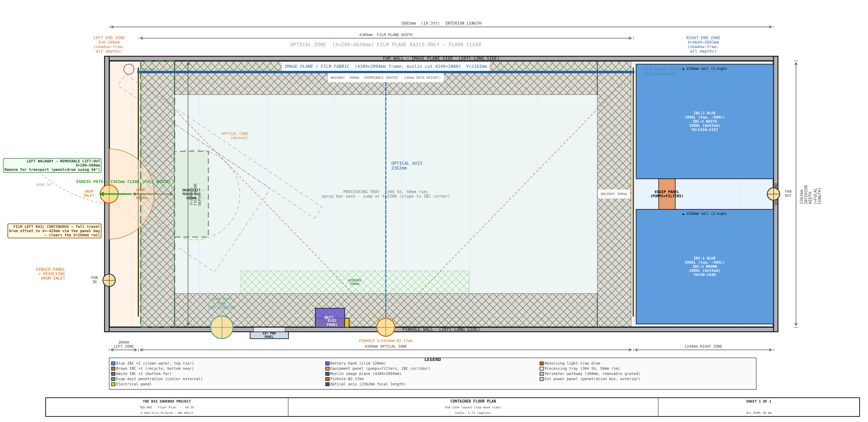This screenshot has width=868, height=422.
Task: Click the Blue IBC legend swatch
Action: pos(113,363)
